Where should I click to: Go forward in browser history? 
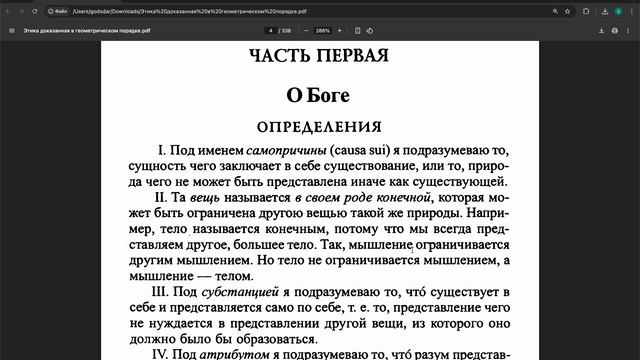point(21,11)
